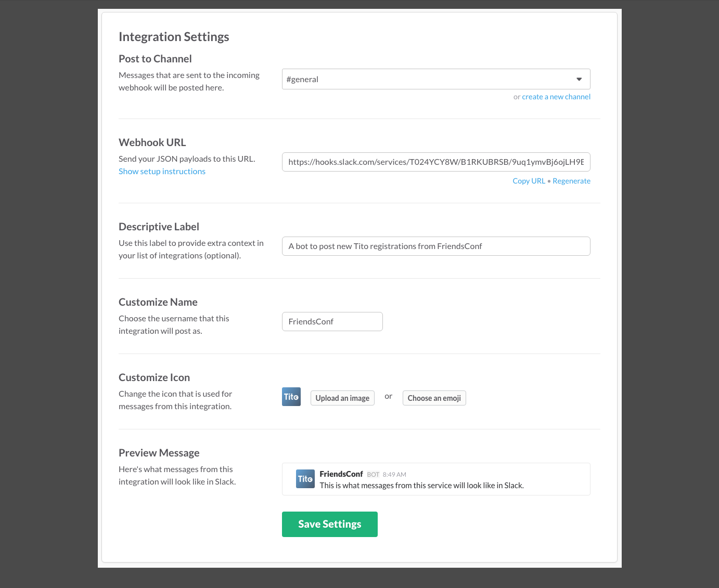Regenerate the webhook URL
This screenshot has width=719, height=588.
point(571,181)
